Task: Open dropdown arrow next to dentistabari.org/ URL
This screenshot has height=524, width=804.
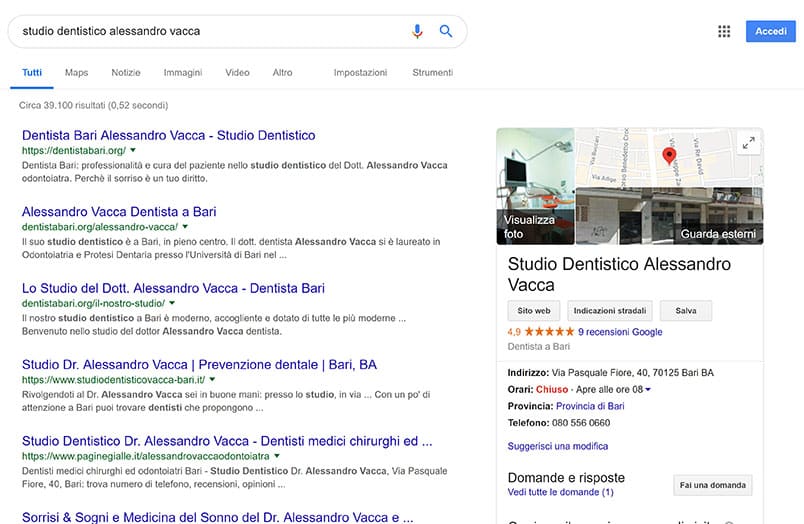Action: point(133,150)
